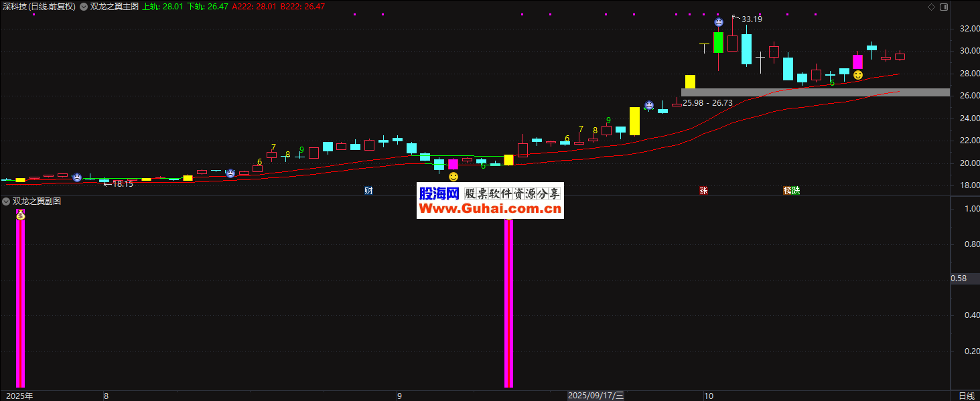The image size is (980, 401).
Task: Click the 33.19 high price label
Action: click(x=752, y=19)
